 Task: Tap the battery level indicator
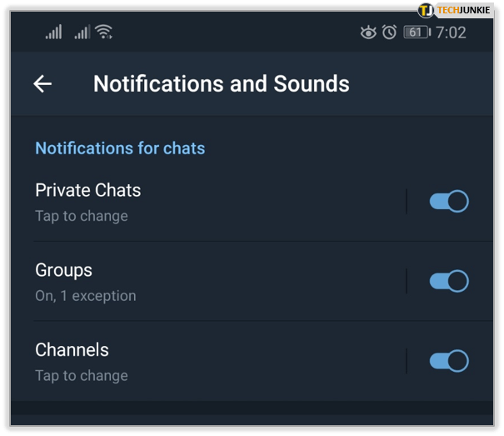pyautogui.click(x=417, y=33)
